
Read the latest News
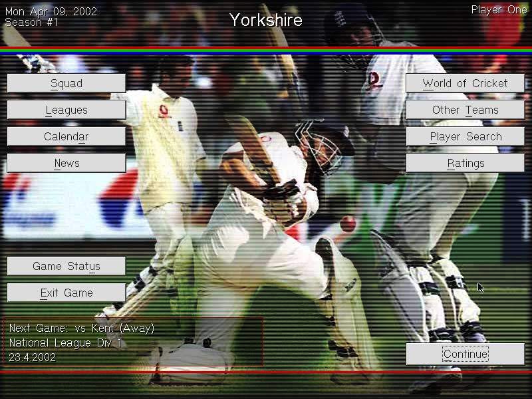pos(66,163)
